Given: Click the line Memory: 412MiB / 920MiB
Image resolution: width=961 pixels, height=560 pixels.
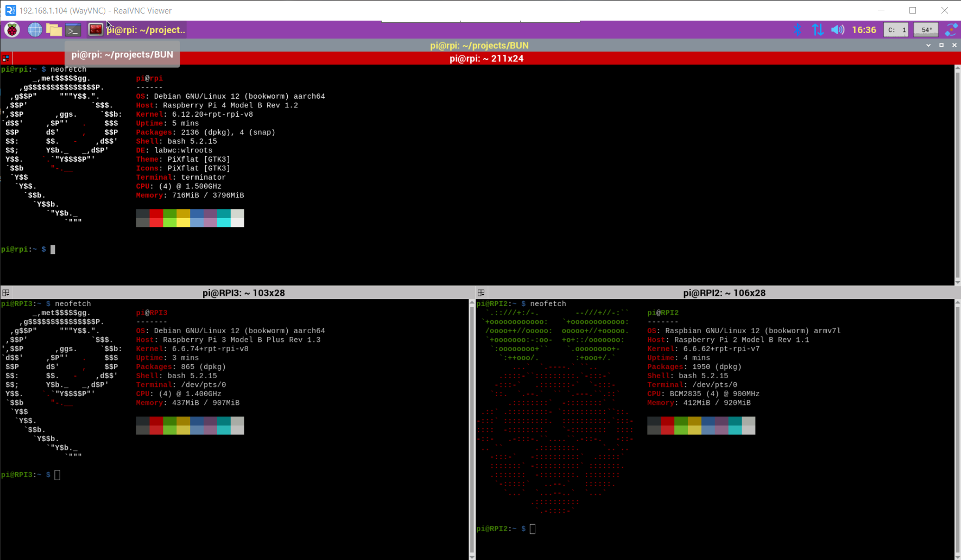Looking at the screenshot, I should point(699,403).
